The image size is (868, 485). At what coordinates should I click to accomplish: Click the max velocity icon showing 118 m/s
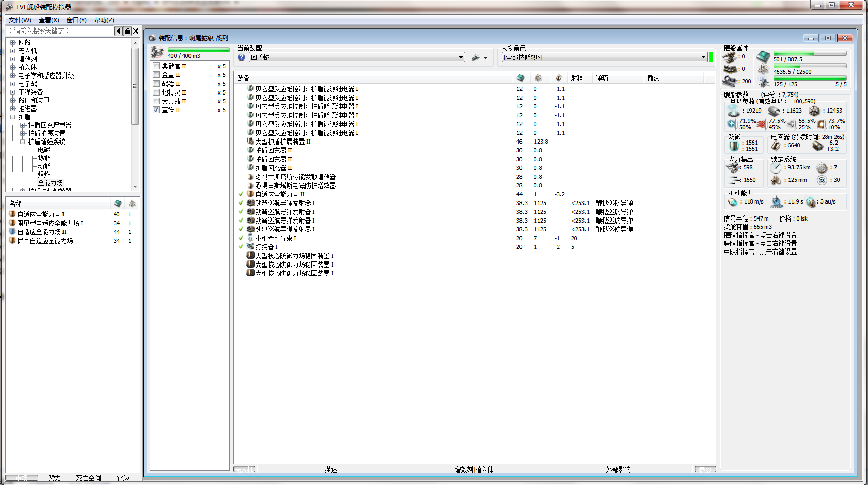point(733,201)
